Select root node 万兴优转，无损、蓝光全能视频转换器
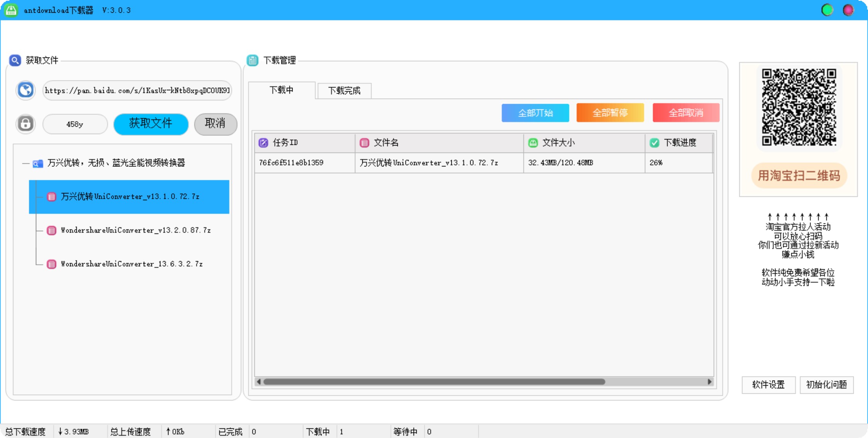This screenshot has width=868, height=438. 116,163
